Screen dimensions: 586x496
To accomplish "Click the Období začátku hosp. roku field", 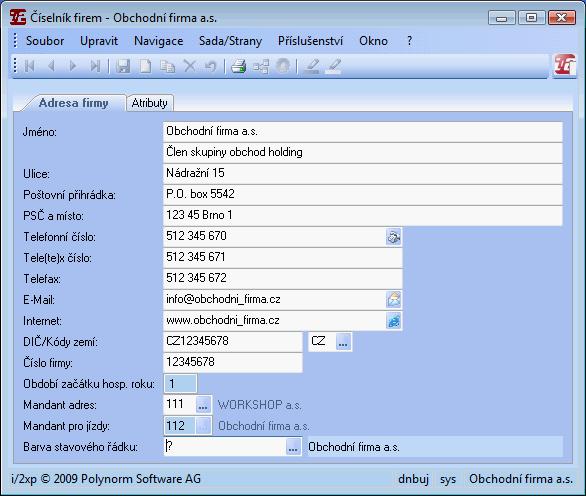I will (180, 384).
